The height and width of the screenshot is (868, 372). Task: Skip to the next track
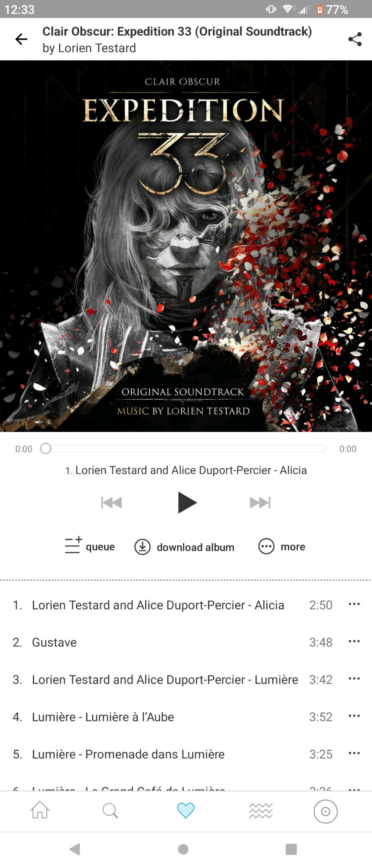pos(260,503)
